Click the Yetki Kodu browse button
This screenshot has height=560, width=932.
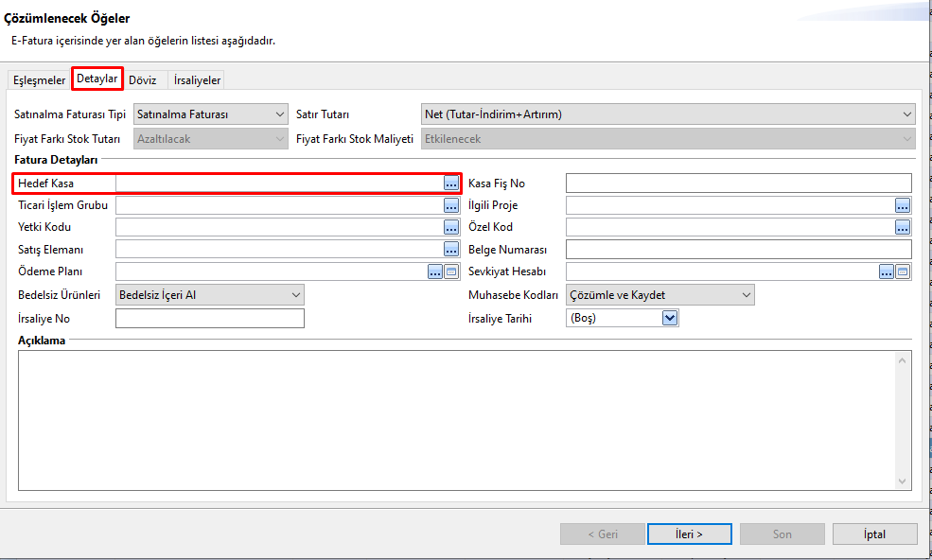point(451,227)
